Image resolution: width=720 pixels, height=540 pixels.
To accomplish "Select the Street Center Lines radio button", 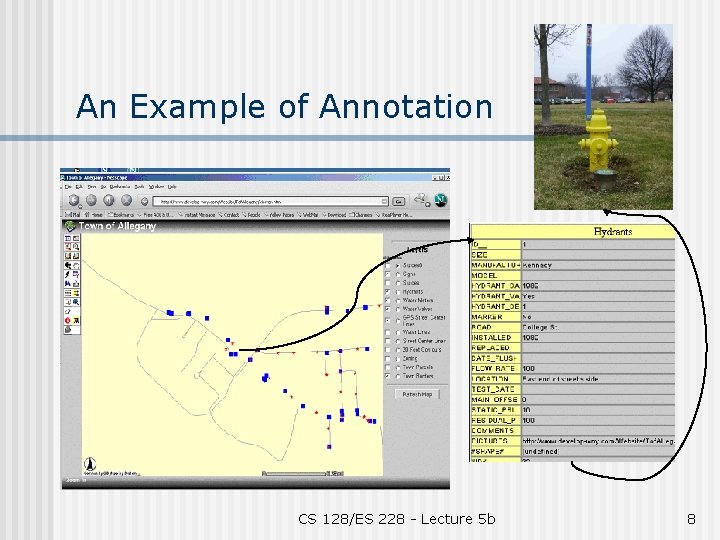I will (398, 341).
